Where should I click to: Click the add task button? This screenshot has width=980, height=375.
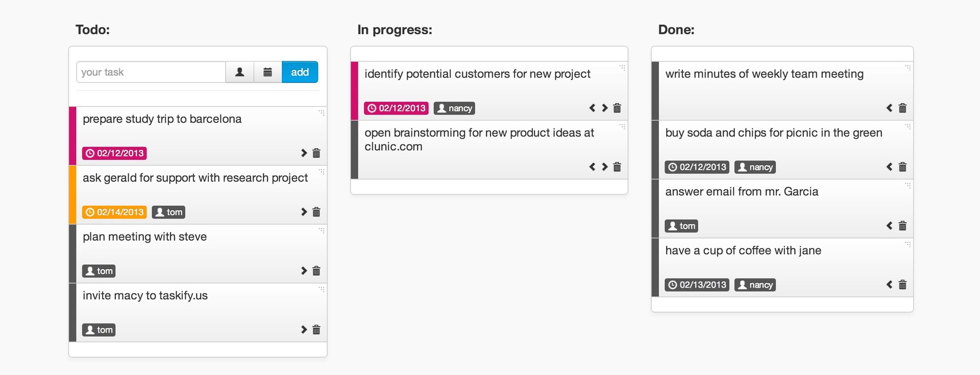300,72
